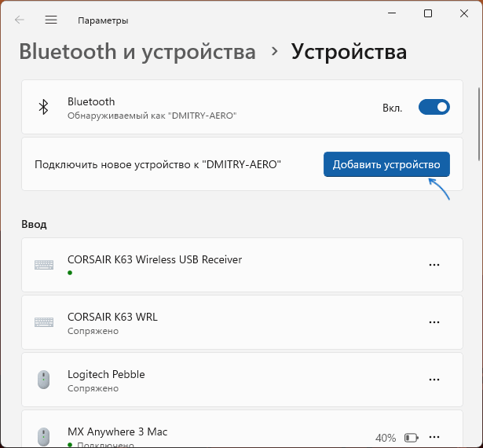Open more options for Logitech Pebble

[x=434, y=380]
